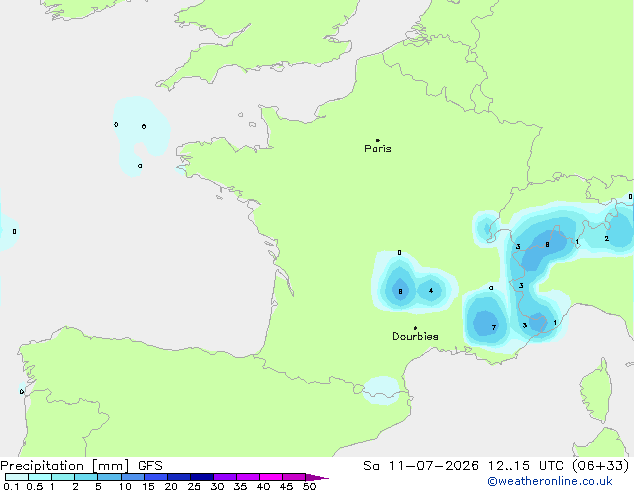Click the '12..15 UTC' time text
The image size is (634, 490).
(x=525, y=466)
